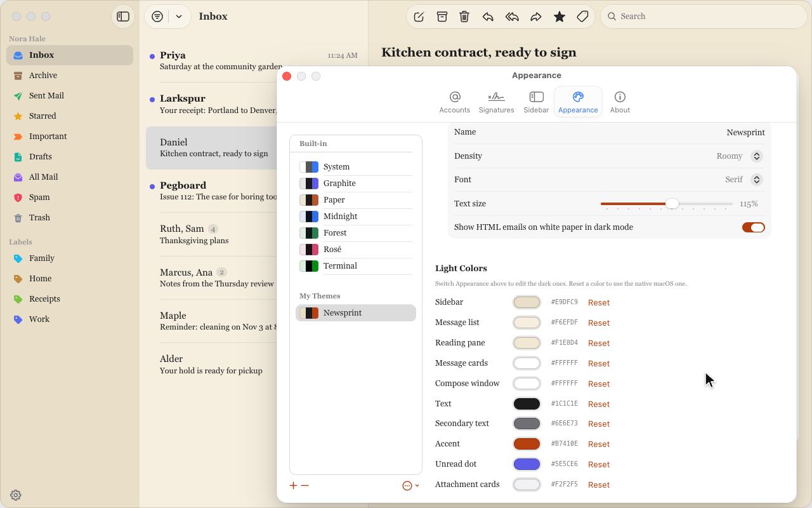Select the Midnight built-in theme
Image resolution: width=812 pixels, height=508 pixels.
click(x=356, y=217)
